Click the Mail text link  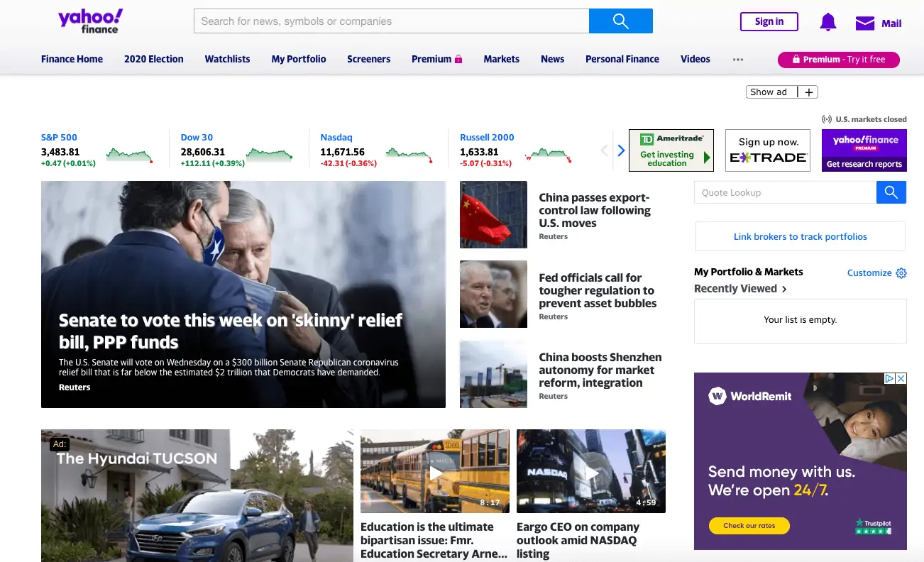pyautogui.click(x=891, y=23)
